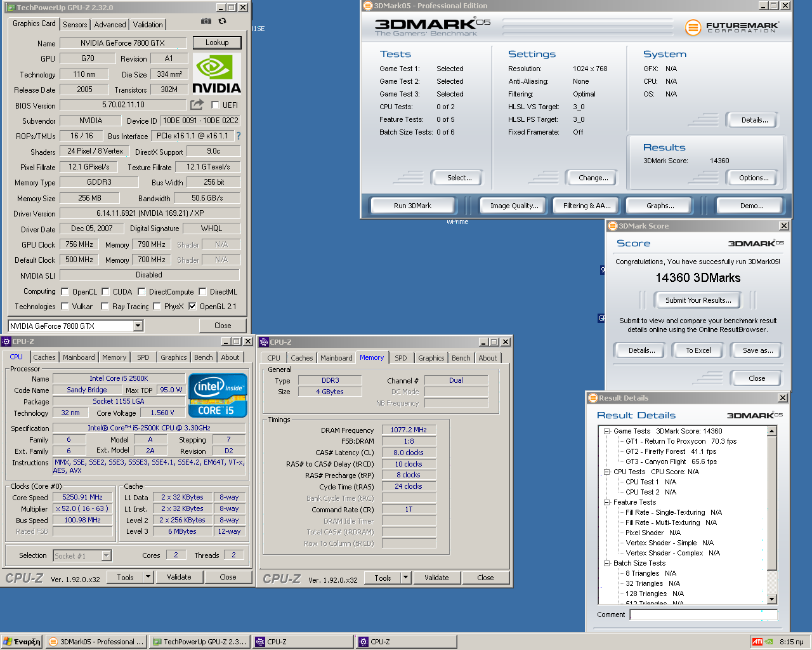Click Submit Your Results button
The image size is (812, 650).
point(698,300)
